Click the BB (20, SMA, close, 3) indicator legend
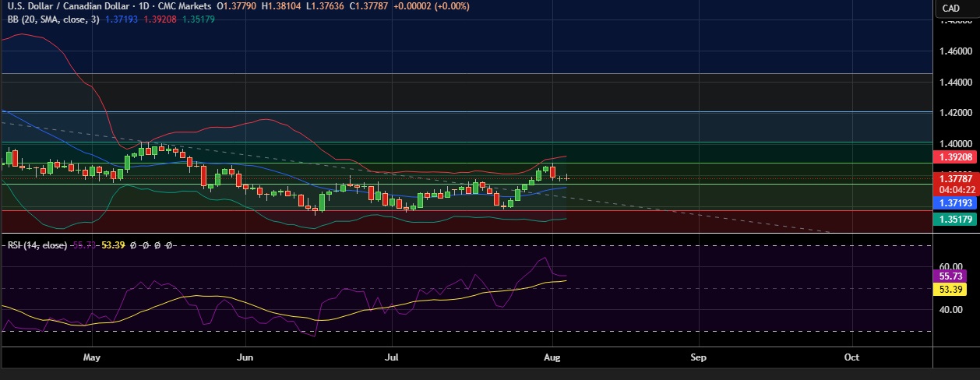 point(52,19)
